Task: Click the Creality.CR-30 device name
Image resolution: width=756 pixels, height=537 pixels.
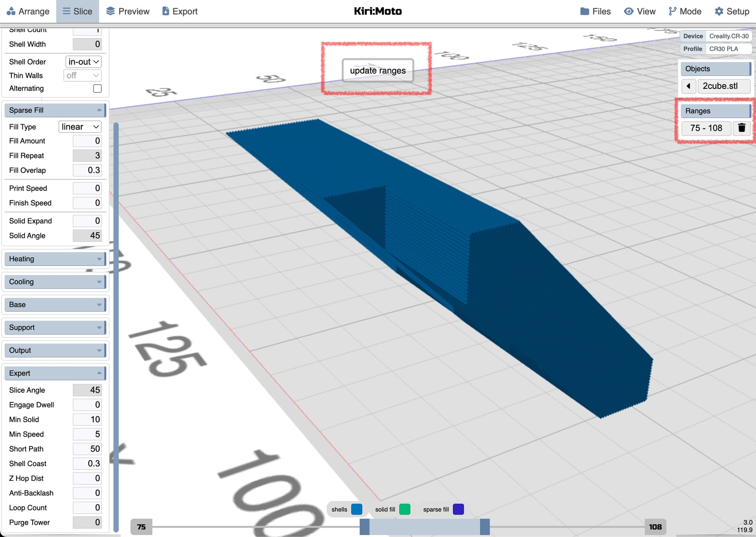Action: point(729,36)
